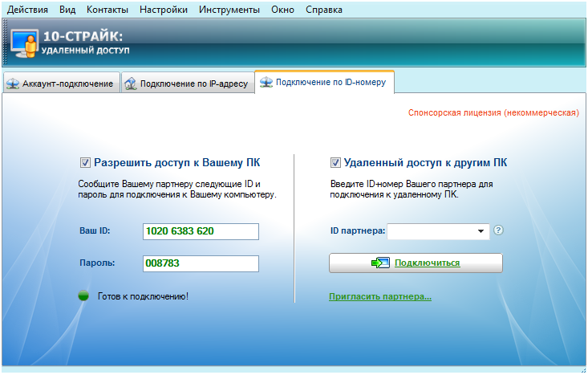
Task: Click the window resize grip corner
Action: [x=582, y=370]
